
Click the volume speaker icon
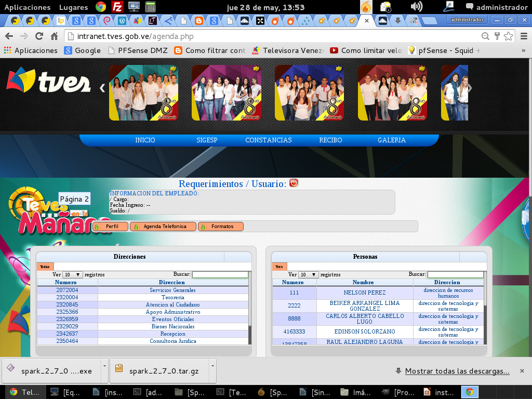pyautogui.click(x=416, y=7)
